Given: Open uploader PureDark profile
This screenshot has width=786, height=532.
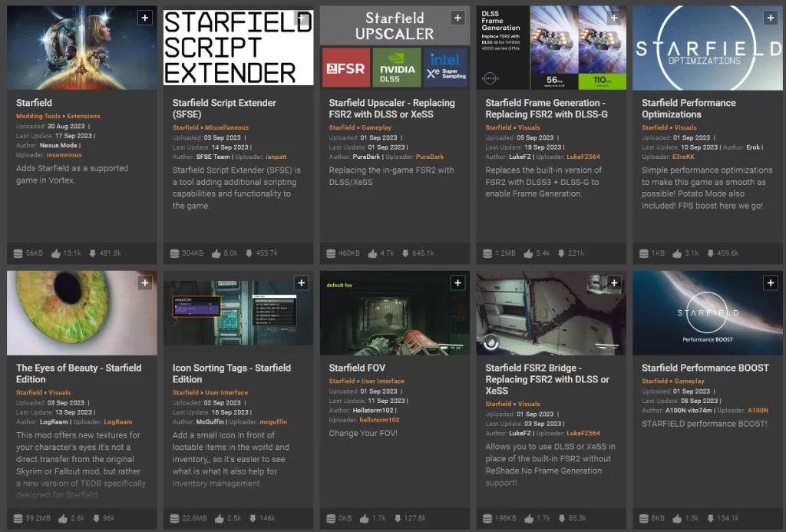Looking at the screenshot, I should click(430, 157).
